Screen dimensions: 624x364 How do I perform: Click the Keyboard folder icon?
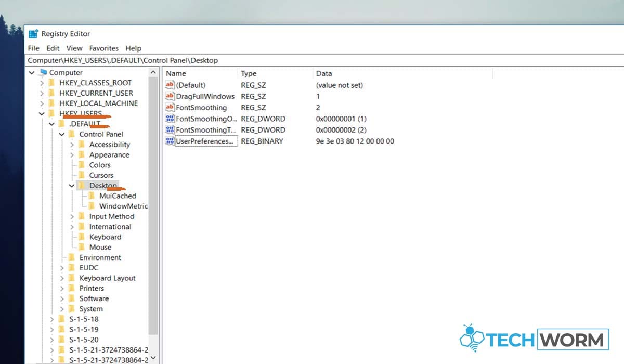tap(82, 237)
